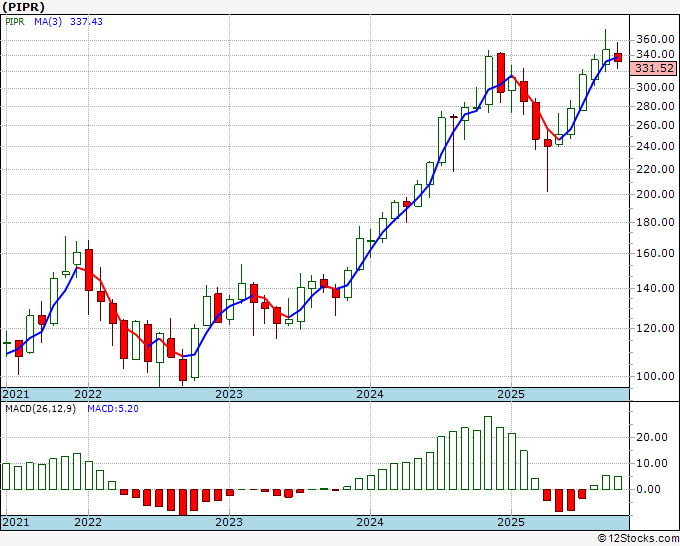This screenshot has height=546, width=680.
Task: Click the 260.00 price axis label
Action: tap(655, 125)
